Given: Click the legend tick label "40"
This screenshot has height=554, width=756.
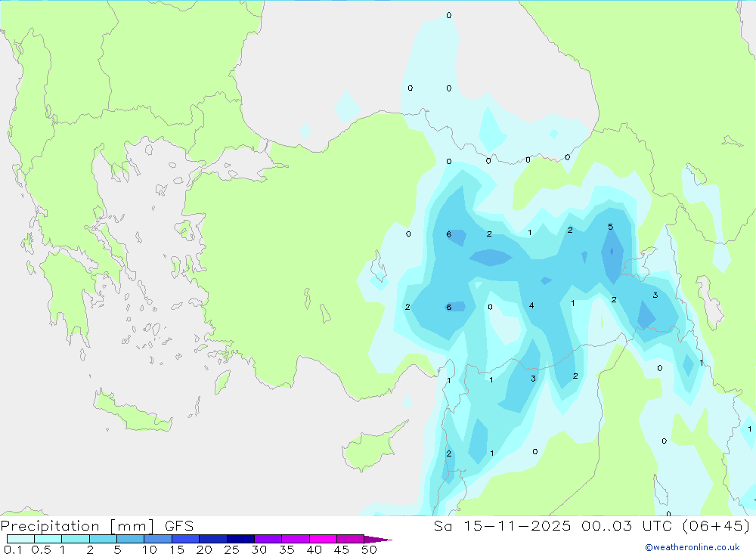Looking at the screenshot, I should [314, 549].
